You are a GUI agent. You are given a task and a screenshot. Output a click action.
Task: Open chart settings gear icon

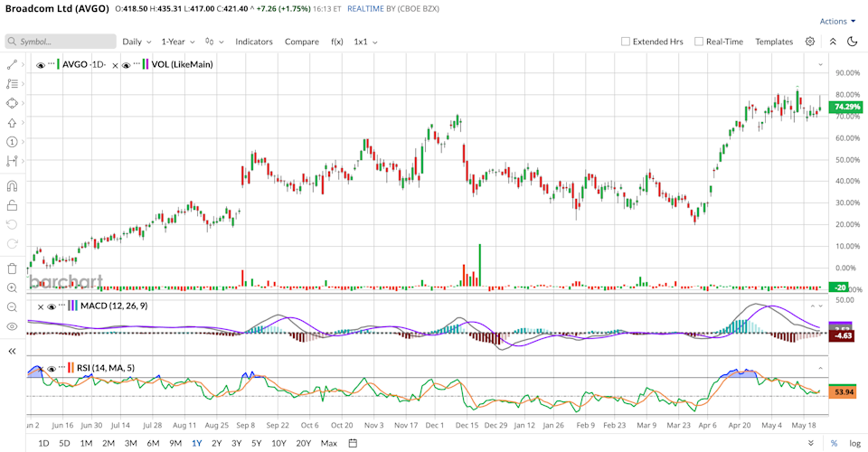tap(810, 42)
